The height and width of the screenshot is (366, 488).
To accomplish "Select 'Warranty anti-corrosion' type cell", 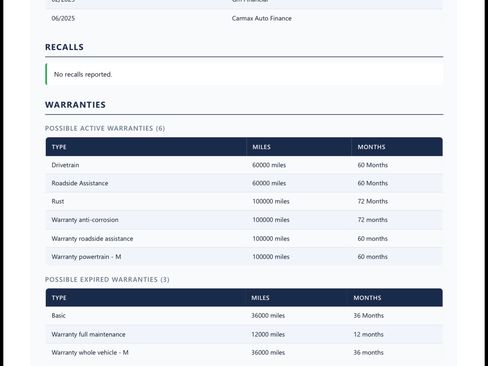I will tap(85, 220).
